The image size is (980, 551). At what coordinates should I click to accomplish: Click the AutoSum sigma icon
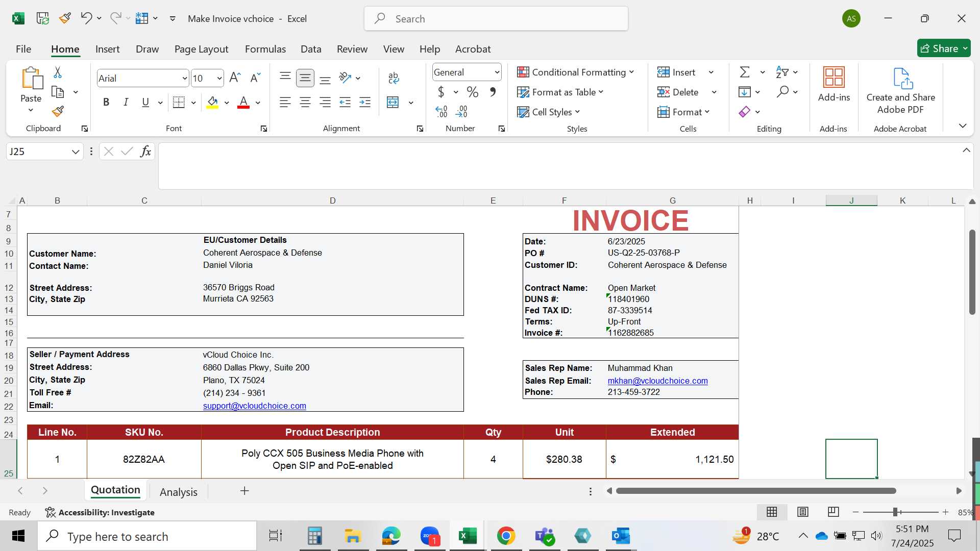point(745,72)
